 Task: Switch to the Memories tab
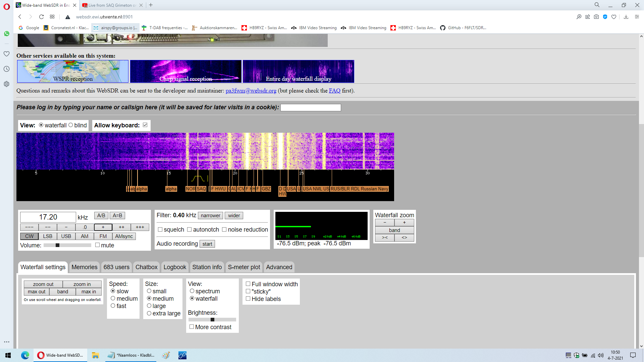tap(84, 267)
